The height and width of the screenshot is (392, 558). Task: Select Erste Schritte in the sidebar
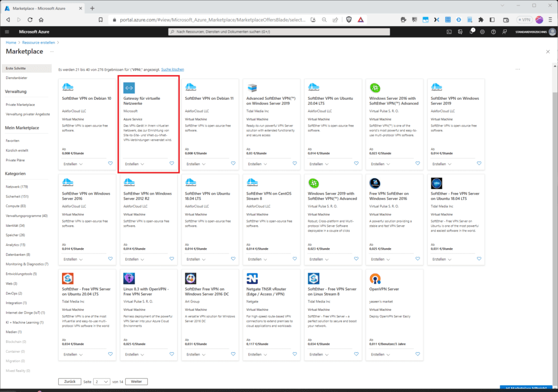point(27,68)
